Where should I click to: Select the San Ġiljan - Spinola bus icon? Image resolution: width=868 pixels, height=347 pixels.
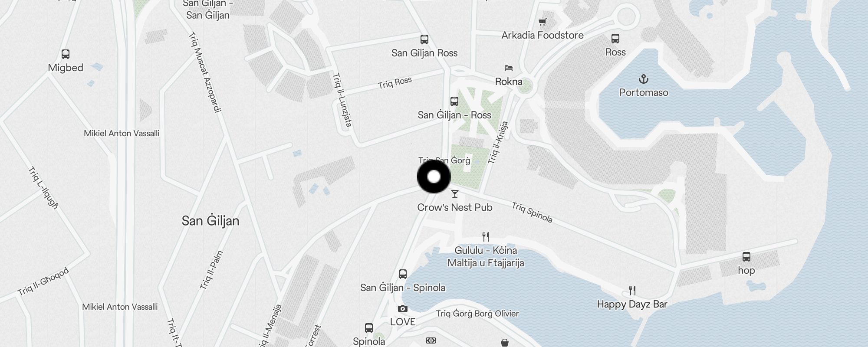403,274
